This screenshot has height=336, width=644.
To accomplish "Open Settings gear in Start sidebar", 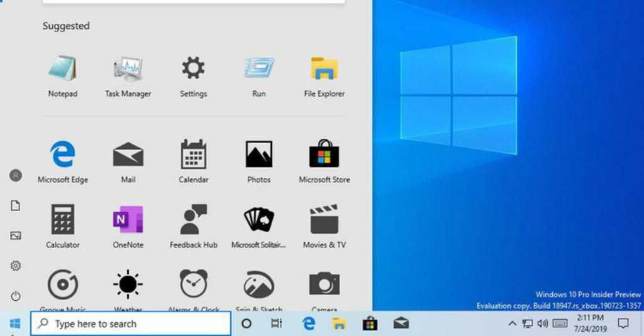I will pyautogui.click(x=16, y=266).
